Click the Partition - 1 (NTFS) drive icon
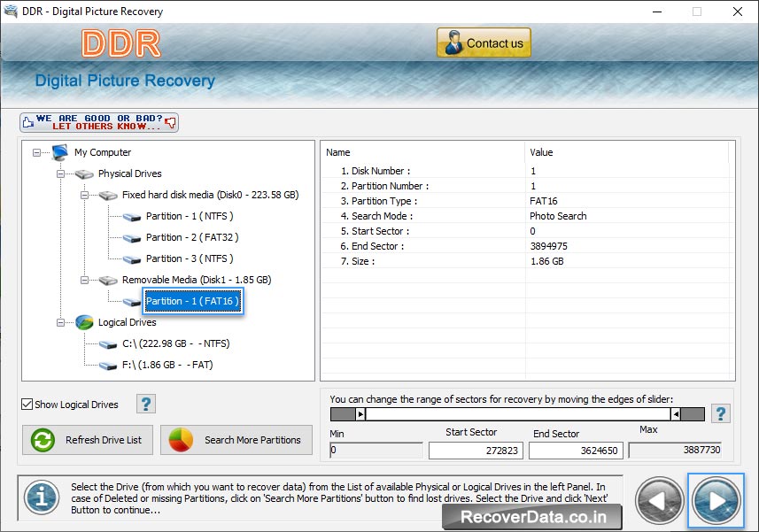Image resolution: width=759 pixels, height=532 pixels. 132,217
